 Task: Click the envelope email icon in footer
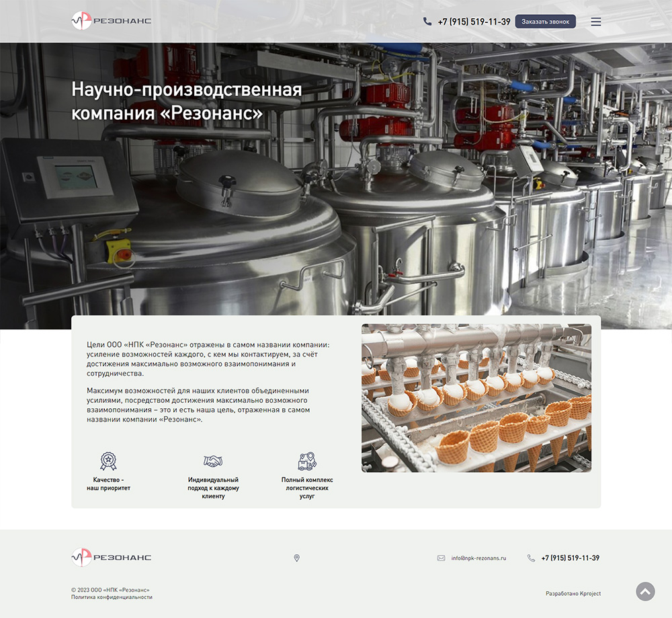click(441, 558)
